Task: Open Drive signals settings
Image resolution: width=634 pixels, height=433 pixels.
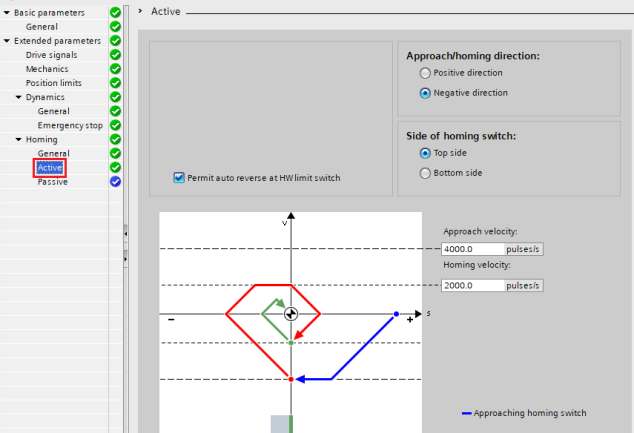Action: pos(51,55)
